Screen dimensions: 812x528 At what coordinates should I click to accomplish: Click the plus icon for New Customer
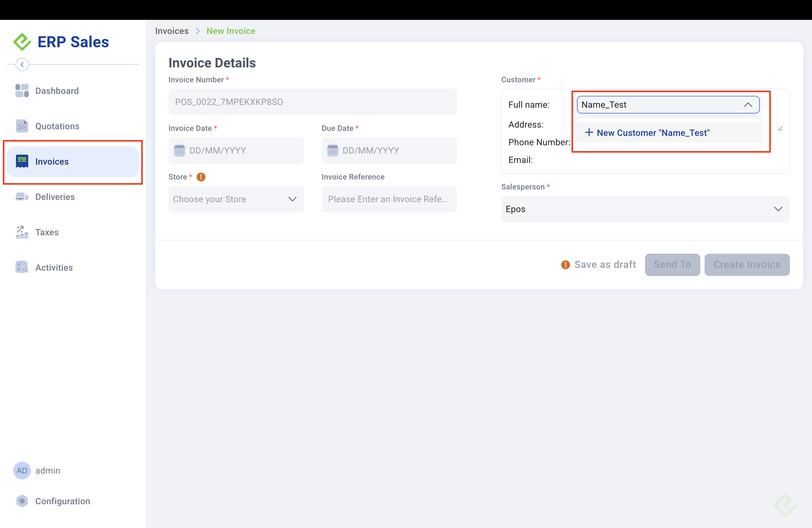pos(589,132)
